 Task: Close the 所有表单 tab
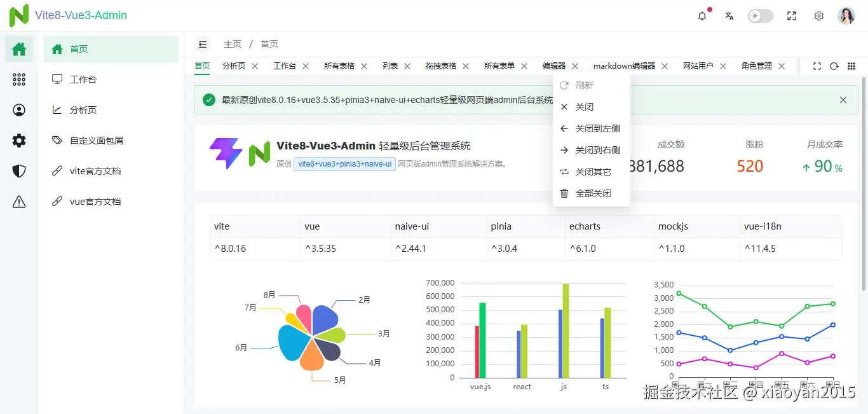(524, 66)
